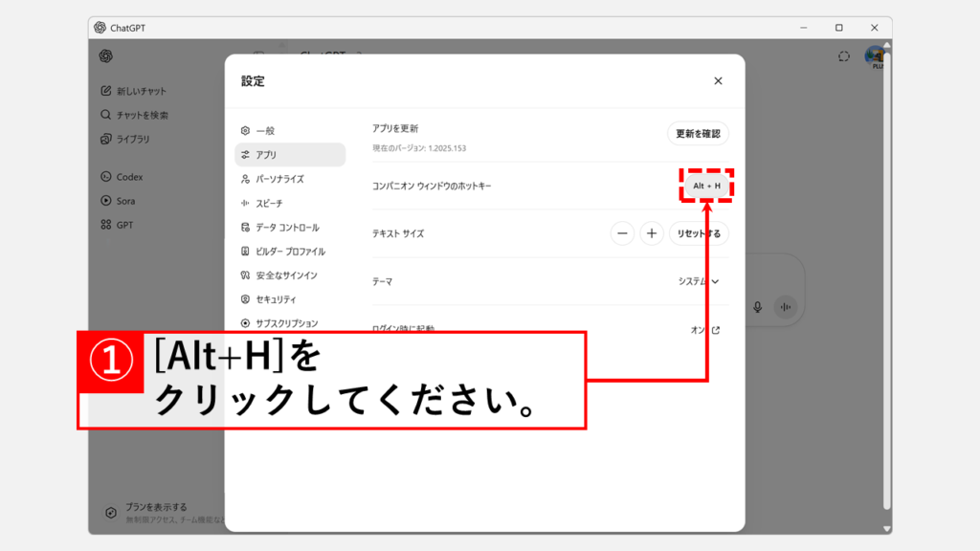Click the ChatGPT logo in the sidebar
Screen dimensions: 980x551
tap(105, 56)
